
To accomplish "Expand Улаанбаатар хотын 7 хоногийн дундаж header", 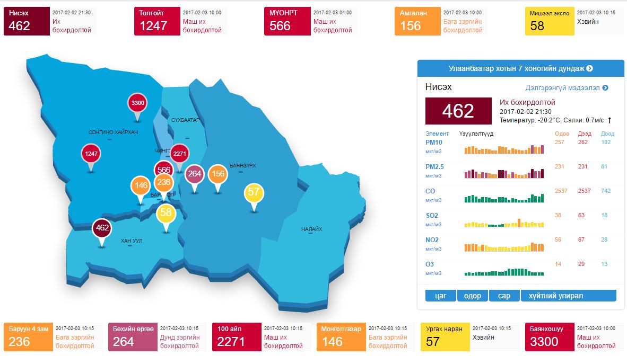I will (520, 68).
